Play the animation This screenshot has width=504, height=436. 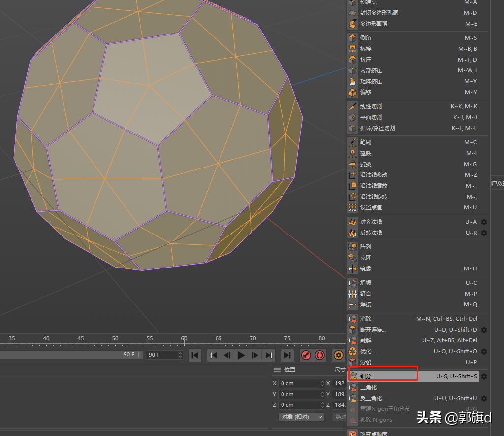point(241,355)
